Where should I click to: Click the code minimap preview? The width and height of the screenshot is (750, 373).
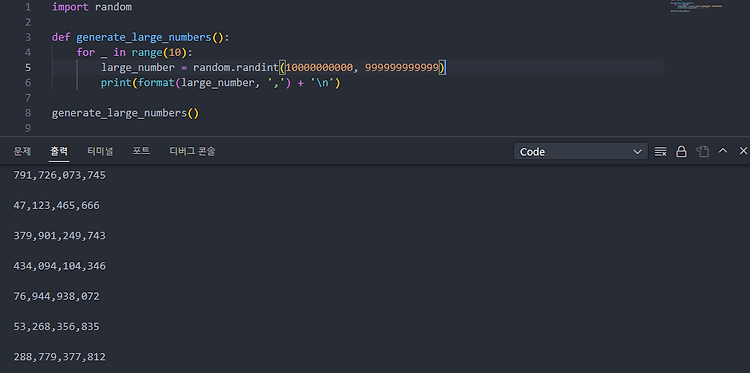click(698, 6)
